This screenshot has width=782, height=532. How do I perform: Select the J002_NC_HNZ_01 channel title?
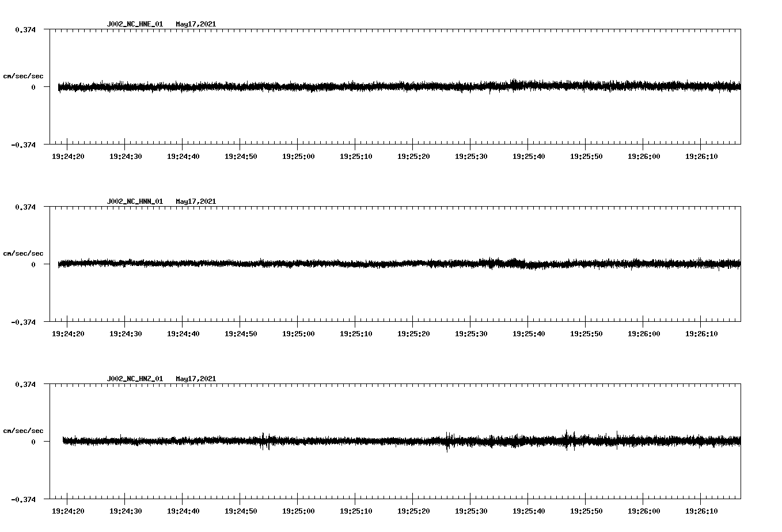coord(134,379)
